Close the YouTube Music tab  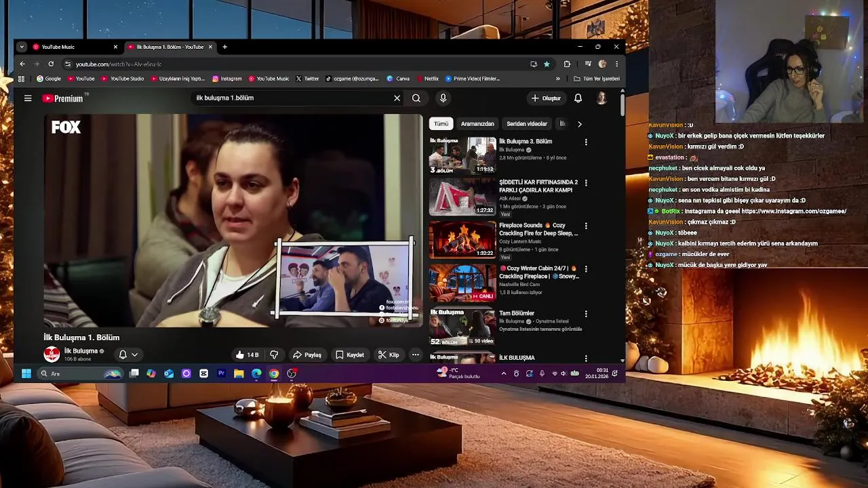[x=115, y=47]
